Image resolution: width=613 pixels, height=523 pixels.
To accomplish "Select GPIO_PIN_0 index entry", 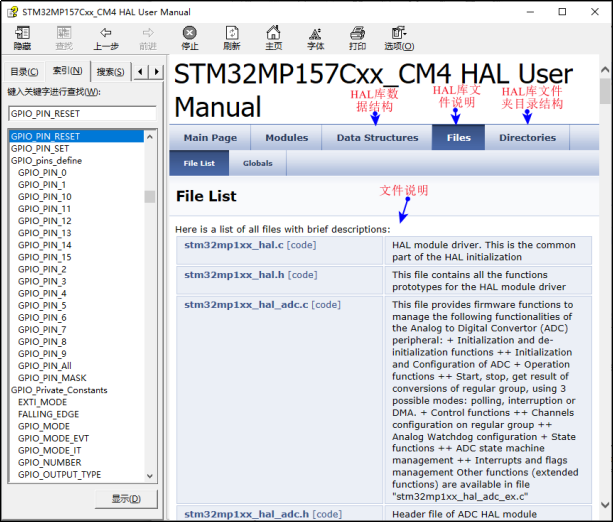I will [x=42, y=173].
